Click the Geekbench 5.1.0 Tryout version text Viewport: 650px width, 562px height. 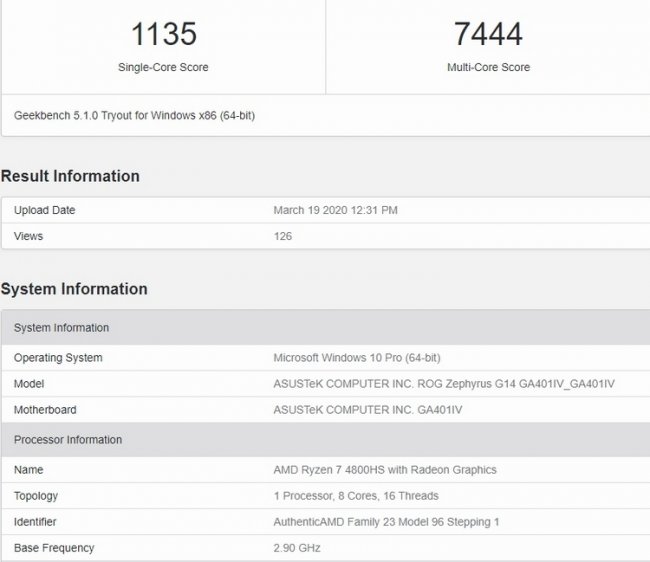134,116
